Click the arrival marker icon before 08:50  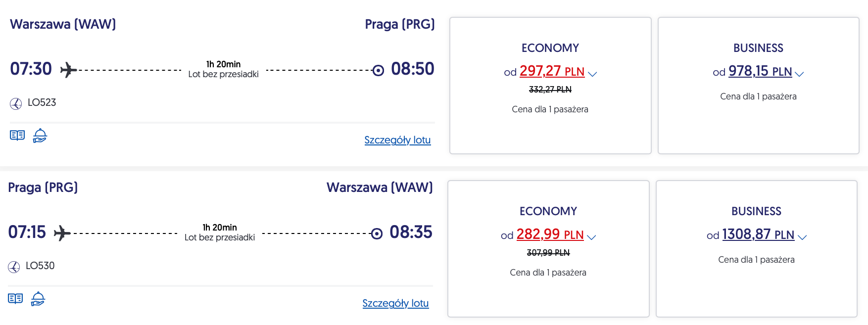coord(378,70)
